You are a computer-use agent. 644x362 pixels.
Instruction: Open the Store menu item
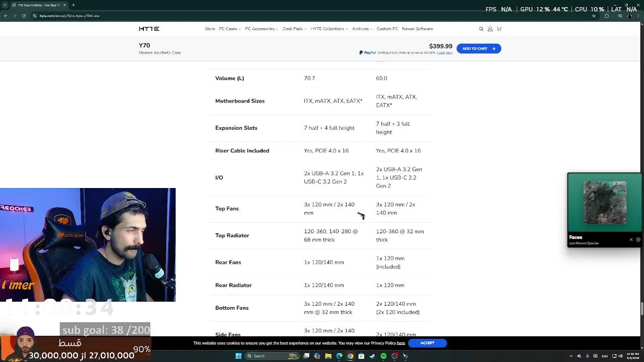[210, 29]
